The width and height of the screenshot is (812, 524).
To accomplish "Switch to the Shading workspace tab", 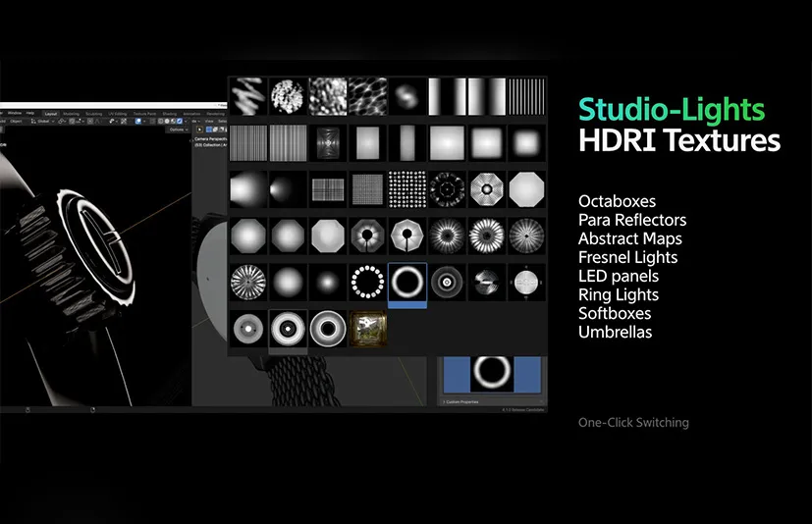I will pos(170,114).
